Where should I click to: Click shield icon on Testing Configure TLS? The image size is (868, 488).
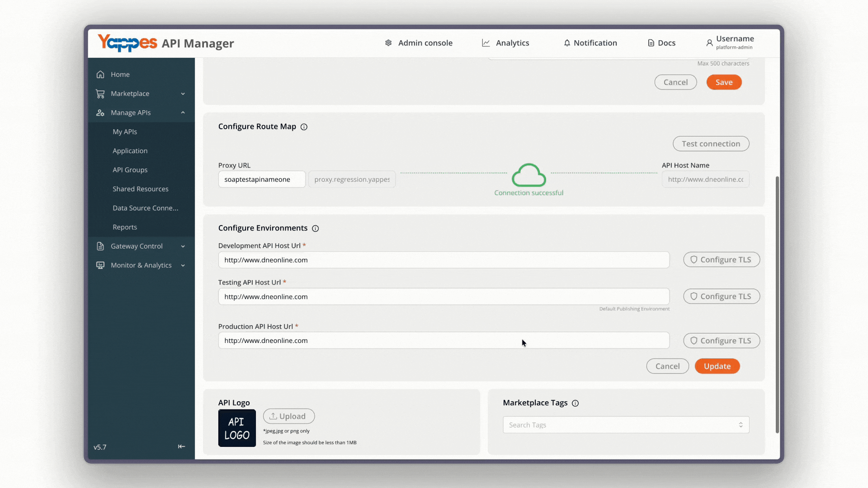694,296
